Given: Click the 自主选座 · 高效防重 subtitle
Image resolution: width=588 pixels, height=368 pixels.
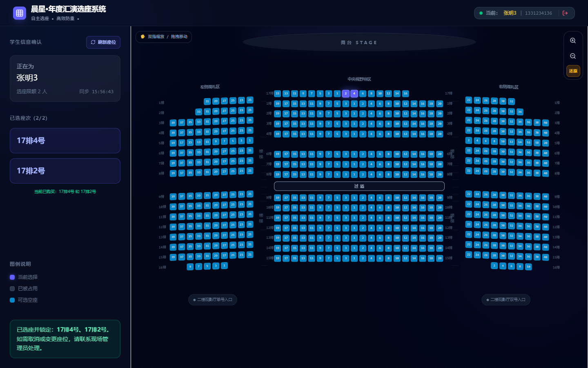Looking at the screenshot, I should [x=55, y=18].
